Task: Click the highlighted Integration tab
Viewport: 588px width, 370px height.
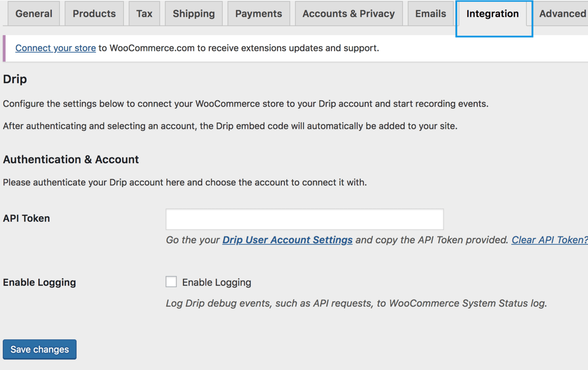Action: coord(492,13)
